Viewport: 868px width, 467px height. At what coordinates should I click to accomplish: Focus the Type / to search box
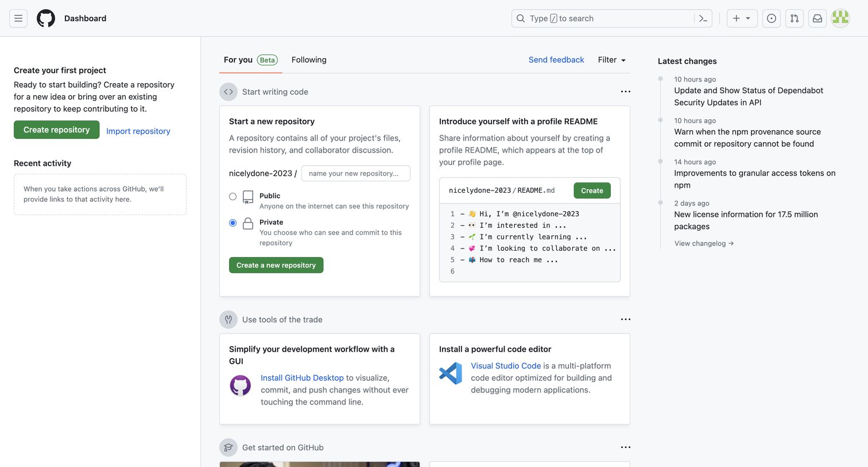click(612, 18)
